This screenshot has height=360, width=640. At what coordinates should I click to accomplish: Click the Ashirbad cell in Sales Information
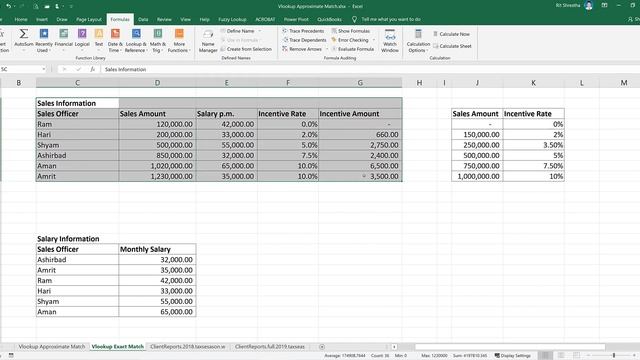77,156
